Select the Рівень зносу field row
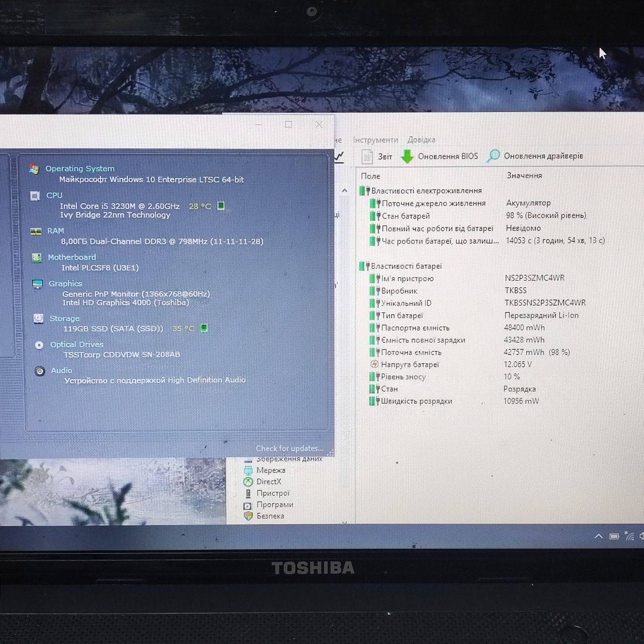This screenshot has width=644, height=644. [x=404, y=377]
